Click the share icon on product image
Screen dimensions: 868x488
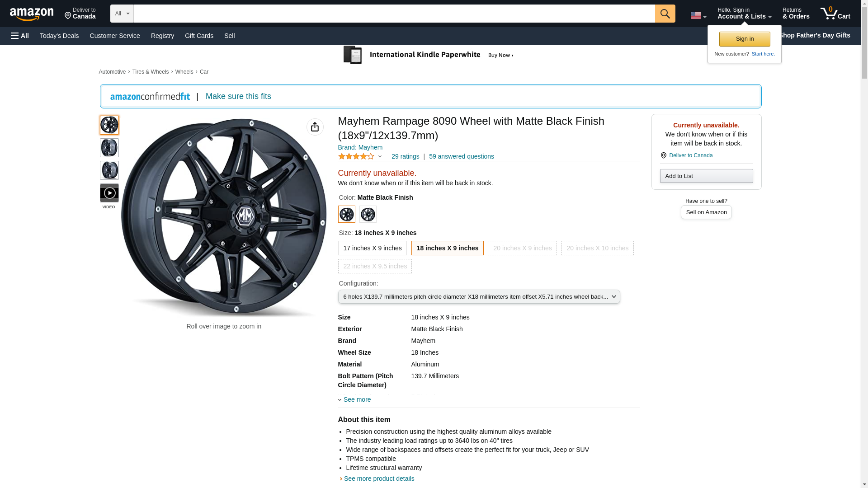click(315, 127)
